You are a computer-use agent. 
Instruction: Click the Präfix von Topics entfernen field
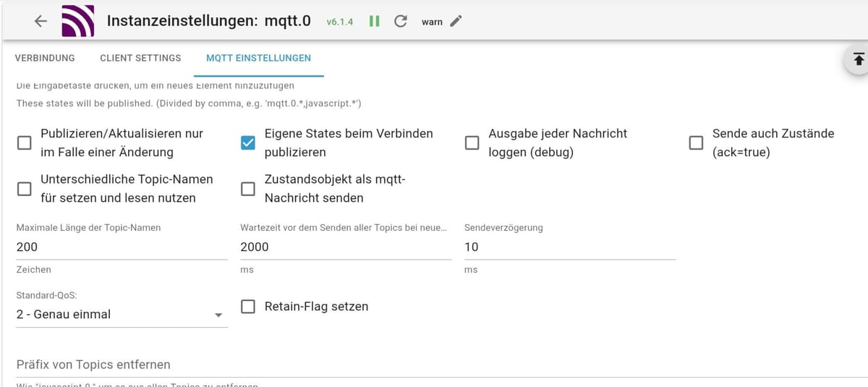[x=441, y=365]
